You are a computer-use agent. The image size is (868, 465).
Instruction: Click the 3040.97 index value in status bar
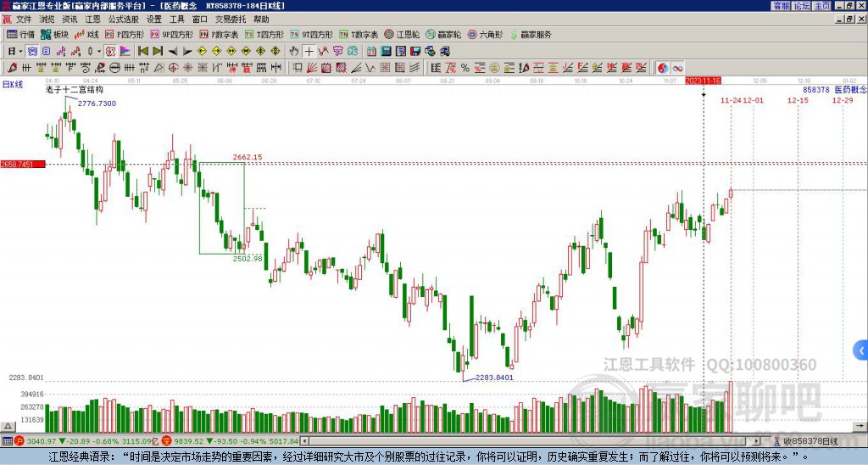pyautogui.click(x=42, y=441)
